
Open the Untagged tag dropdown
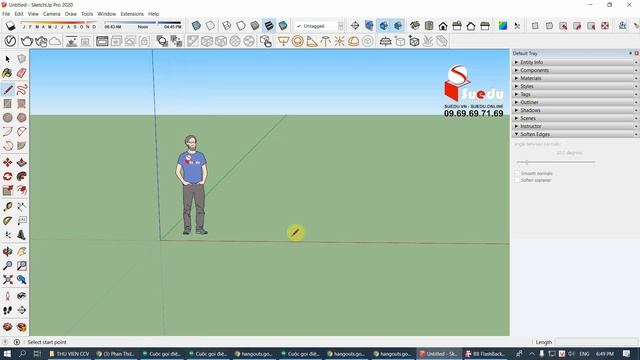(x=320, y=26)
